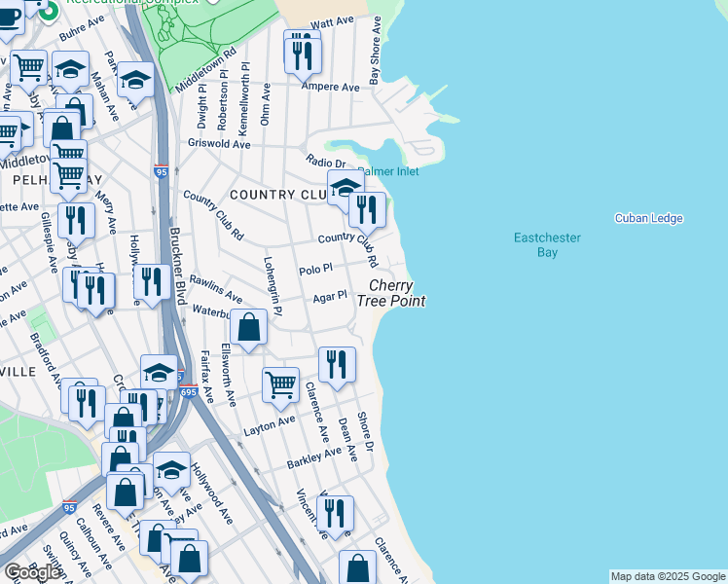Open the Google logo link
The width and height of the screenshot is (728, 584).
pos(31,571)
